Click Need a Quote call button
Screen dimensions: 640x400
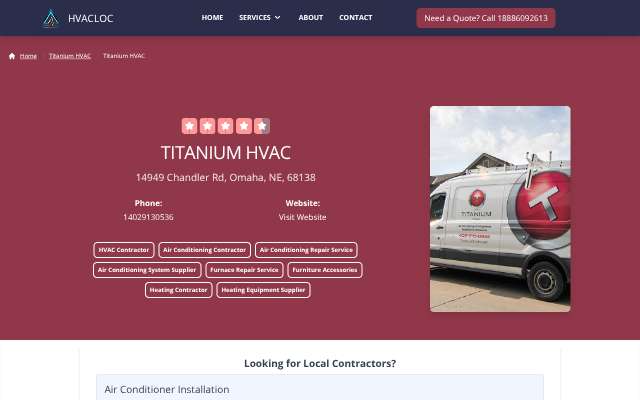486,18
